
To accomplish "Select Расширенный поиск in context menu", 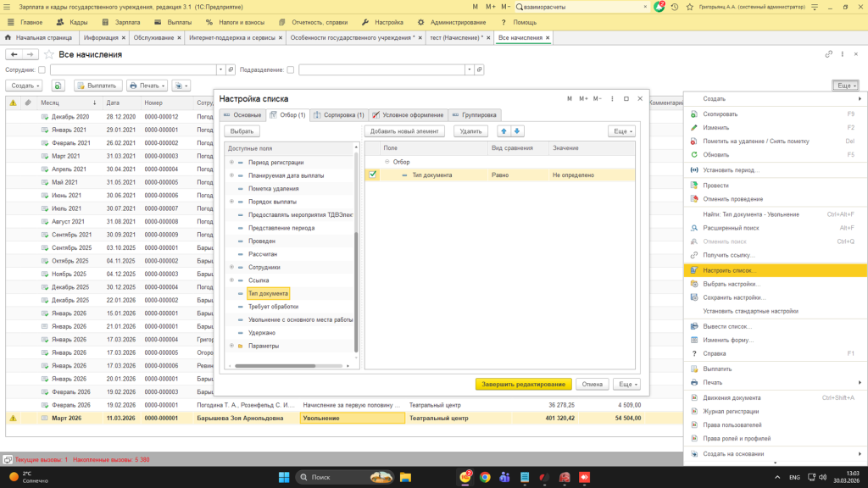I will [x=731, y=228].
